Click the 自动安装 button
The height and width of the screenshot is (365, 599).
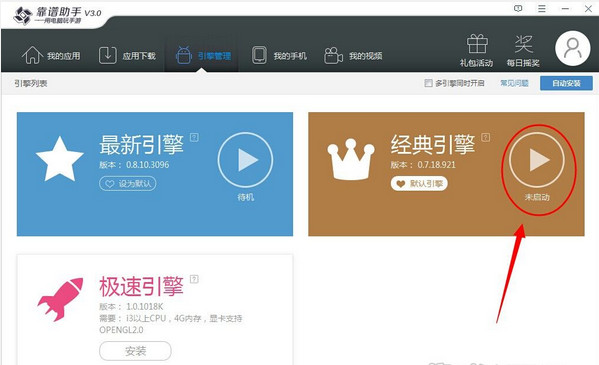pyautogui.click(x=566, y=83)
